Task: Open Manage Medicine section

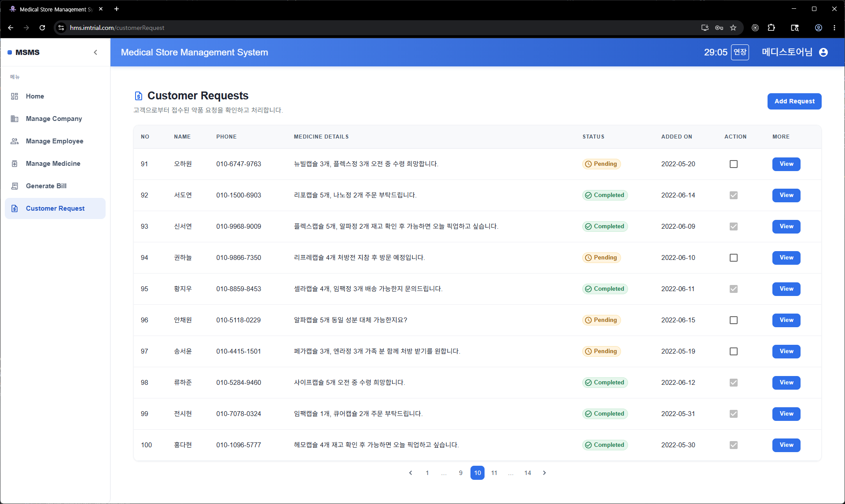Action: 55,164
